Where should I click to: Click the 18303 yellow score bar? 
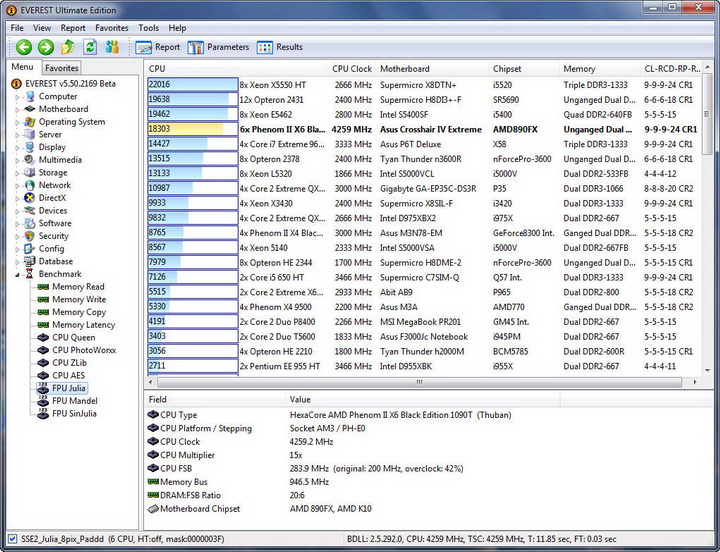click(192, 129)
